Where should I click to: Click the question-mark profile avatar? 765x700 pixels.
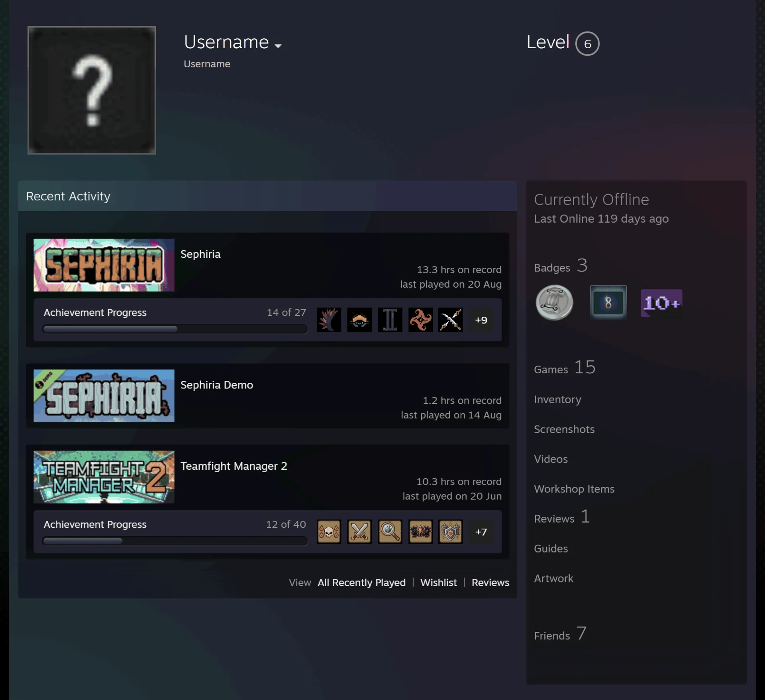point(92,90)
